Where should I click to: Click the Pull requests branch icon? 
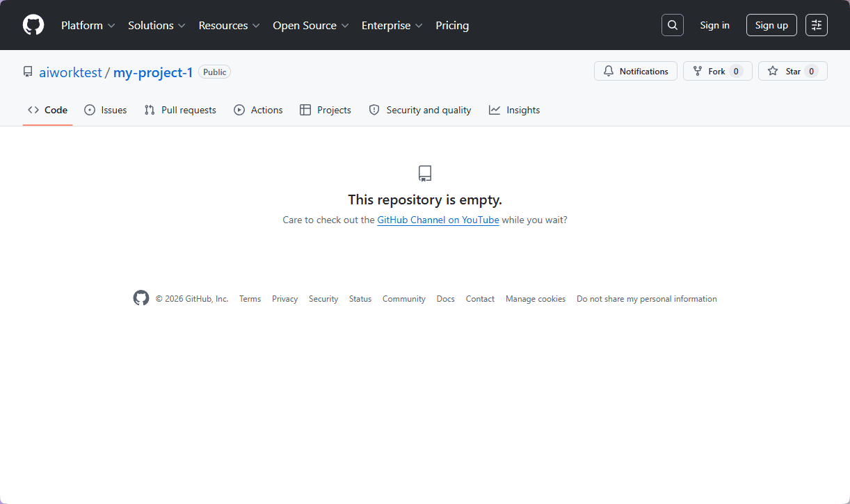(150, 110)
